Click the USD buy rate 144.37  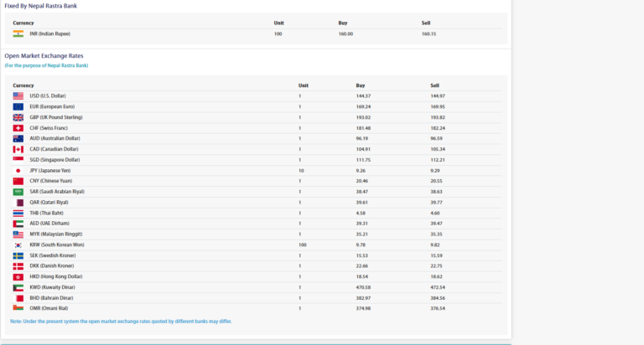click(x=363, y=96)
